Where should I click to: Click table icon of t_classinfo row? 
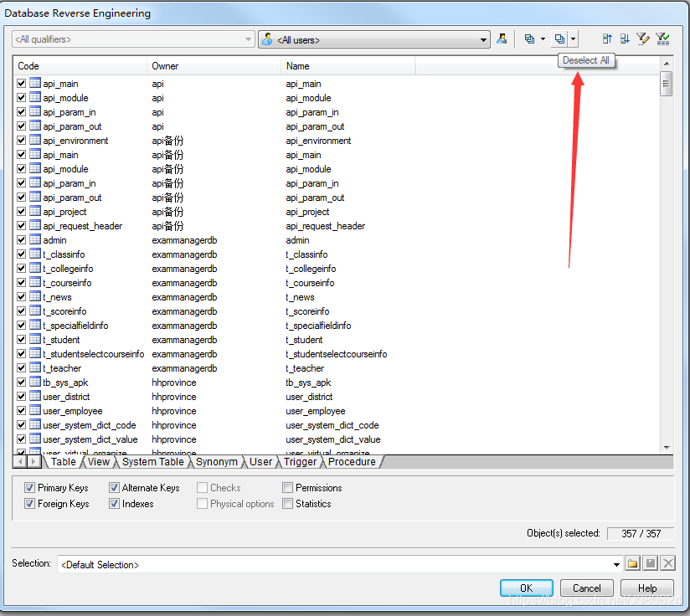[35, 254]
